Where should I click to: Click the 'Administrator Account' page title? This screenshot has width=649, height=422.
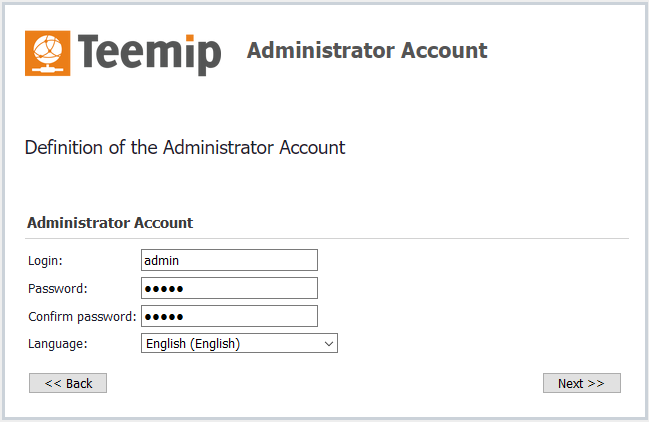[367, 50]
